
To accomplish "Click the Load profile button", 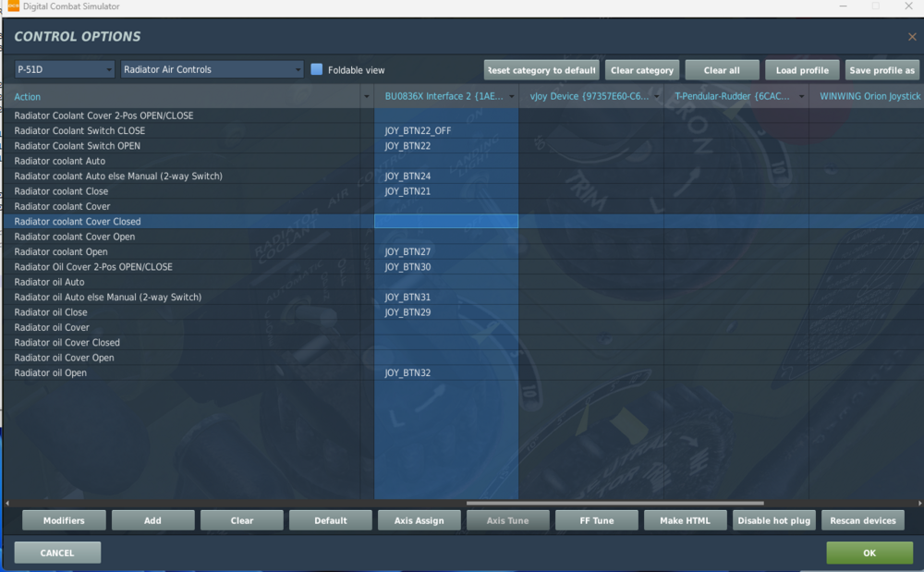I will (x=802, y=70).
